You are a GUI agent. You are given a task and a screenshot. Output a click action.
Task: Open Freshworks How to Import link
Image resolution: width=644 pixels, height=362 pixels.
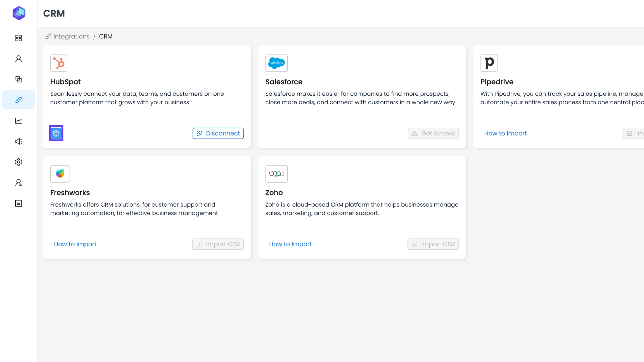75,244
